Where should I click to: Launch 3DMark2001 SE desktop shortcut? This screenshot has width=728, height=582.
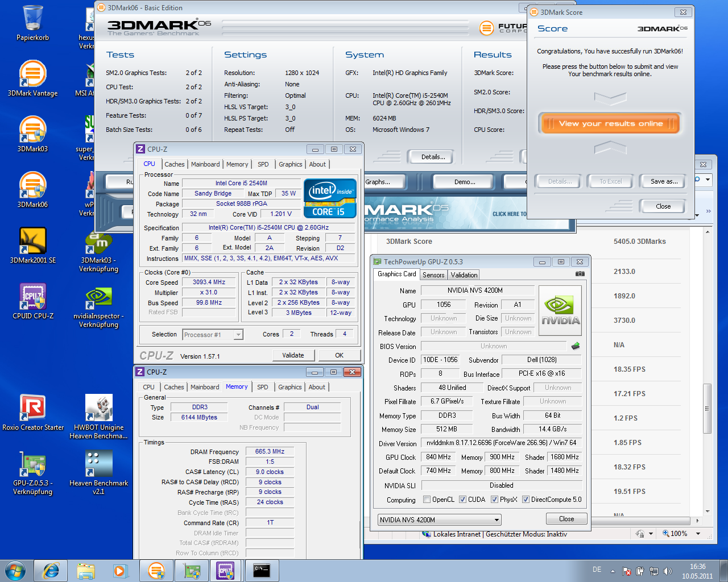click(32, 246)
